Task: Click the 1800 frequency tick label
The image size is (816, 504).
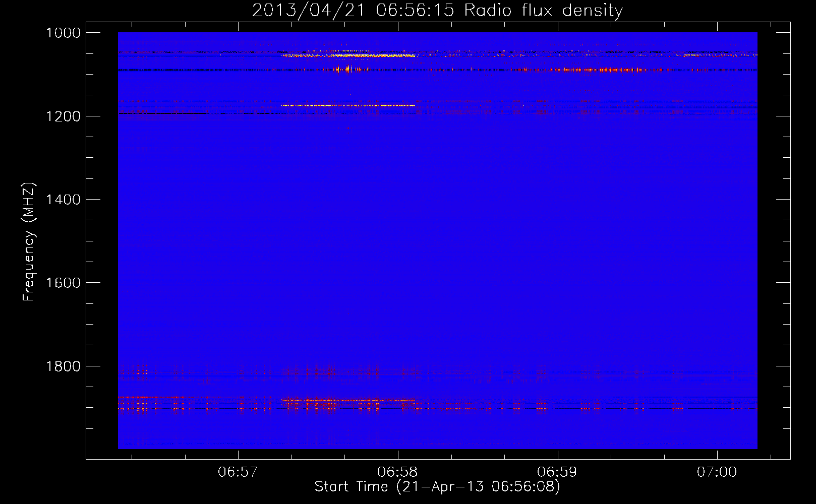Action: click(63, 366)
